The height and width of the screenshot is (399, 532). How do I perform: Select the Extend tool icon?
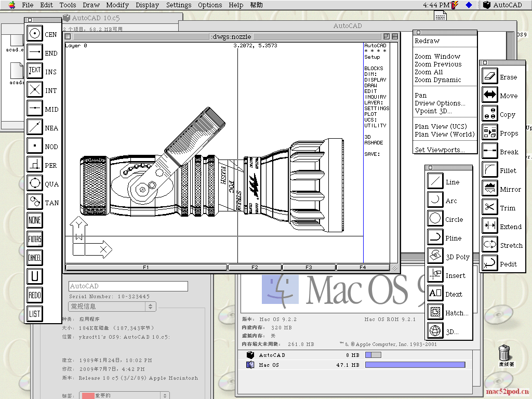pyautogui.click(x=489, y=225)
